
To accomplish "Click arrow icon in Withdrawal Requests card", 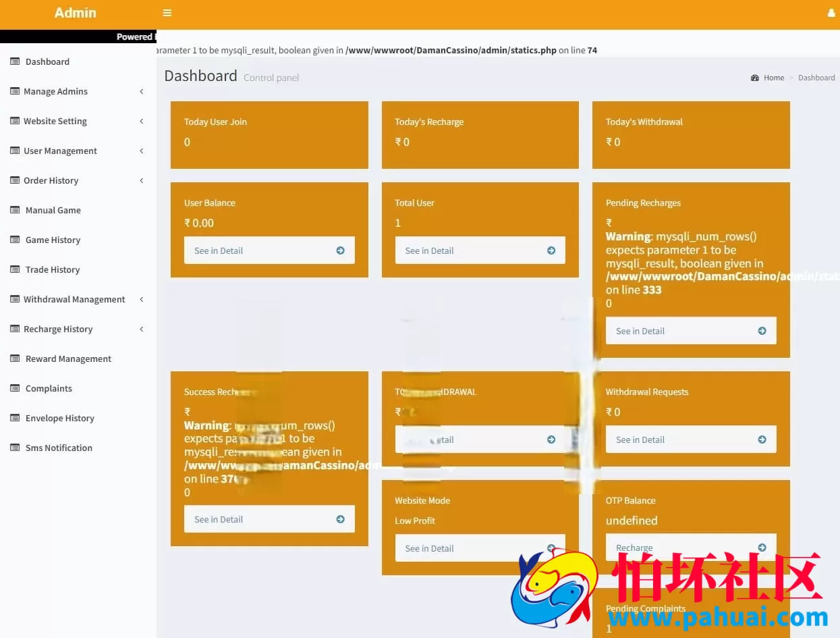I will 762,440.
